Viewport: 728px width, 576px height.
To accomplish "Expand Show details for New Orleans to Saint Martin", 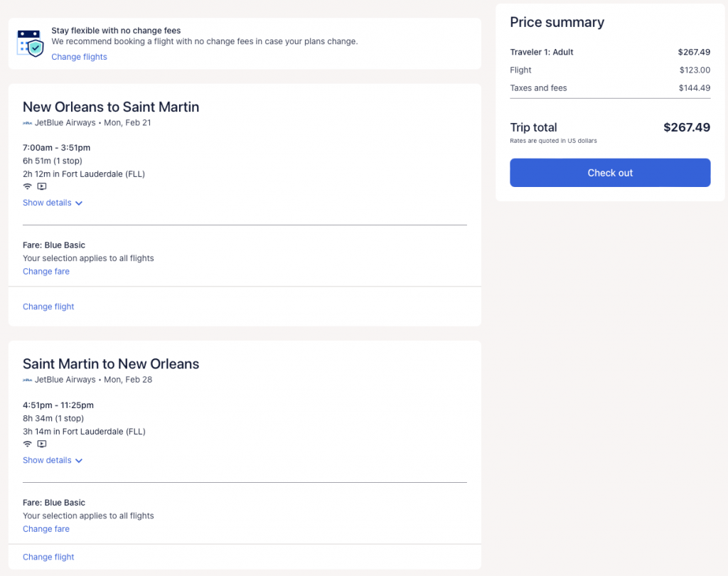I will click(53, 203).
